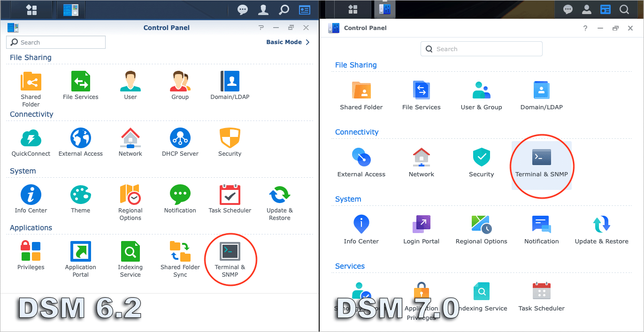Open Indexing Service in DSM 6.2 panel

pos(130,259)
